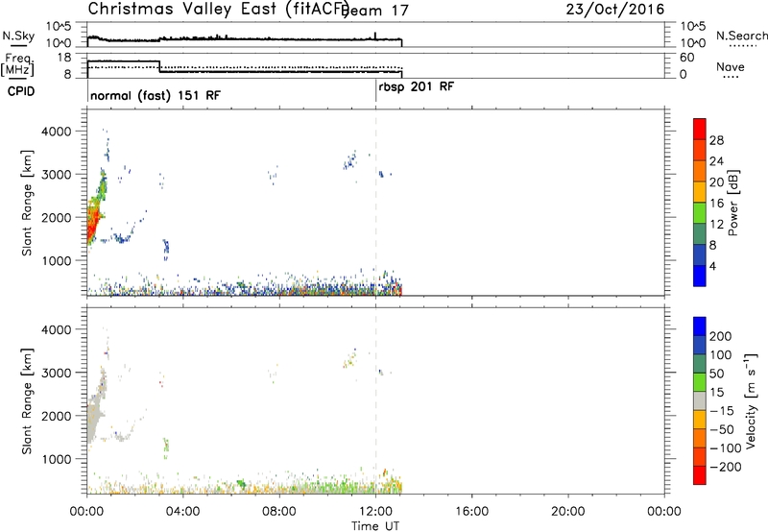
Task: Click the gray segment of Velocity colorbar
Action: (700, 401)
